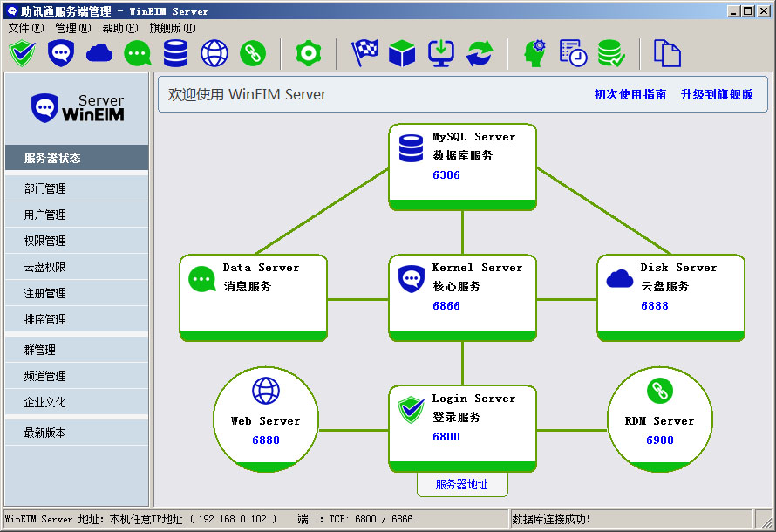Click the green database with checkmark icon
Screen dimensions: 776x532
coord(612,53)
